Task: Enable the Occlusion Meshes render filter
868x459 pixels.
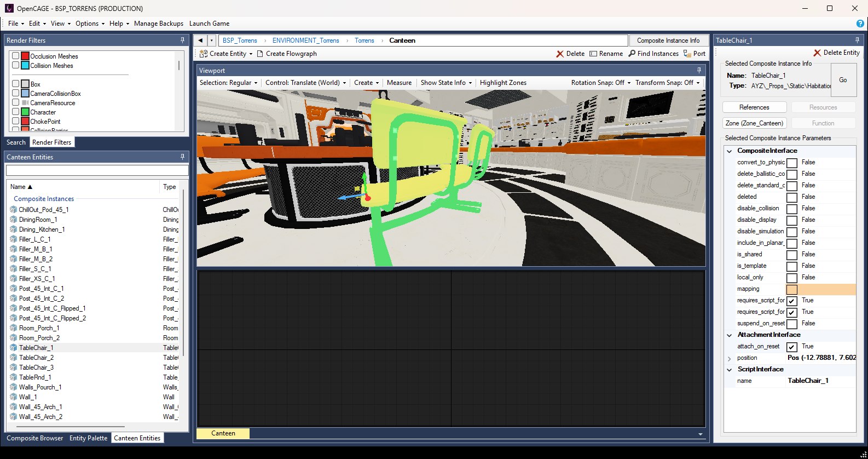Action: tap(16, 56)
